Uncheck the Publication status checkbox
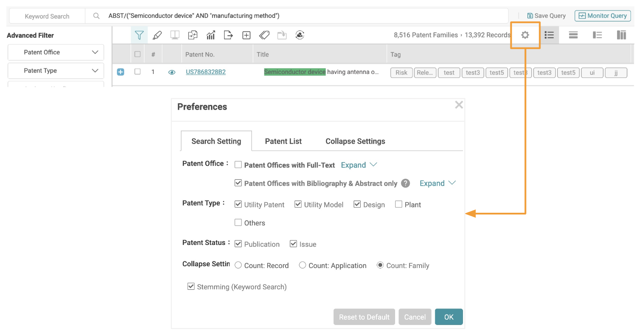The image size is (644, 335). (x=238, y=244)
